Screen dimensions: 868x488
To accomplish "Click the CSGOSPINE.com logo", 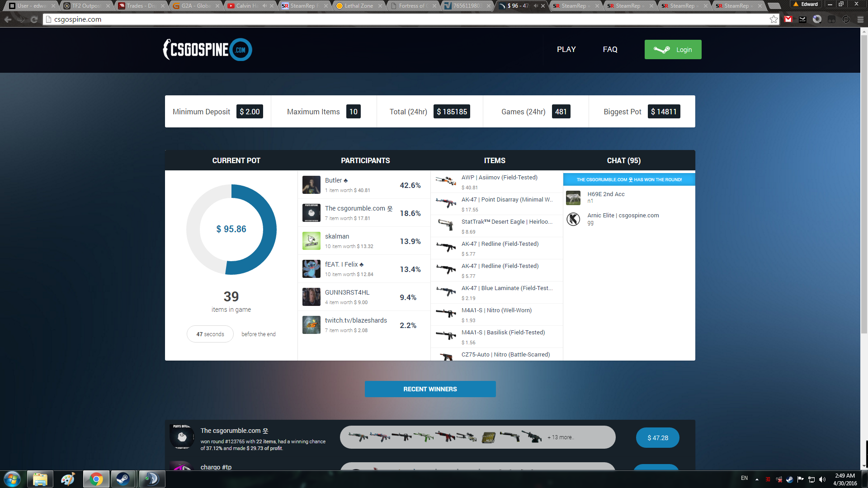I will 208,50.
